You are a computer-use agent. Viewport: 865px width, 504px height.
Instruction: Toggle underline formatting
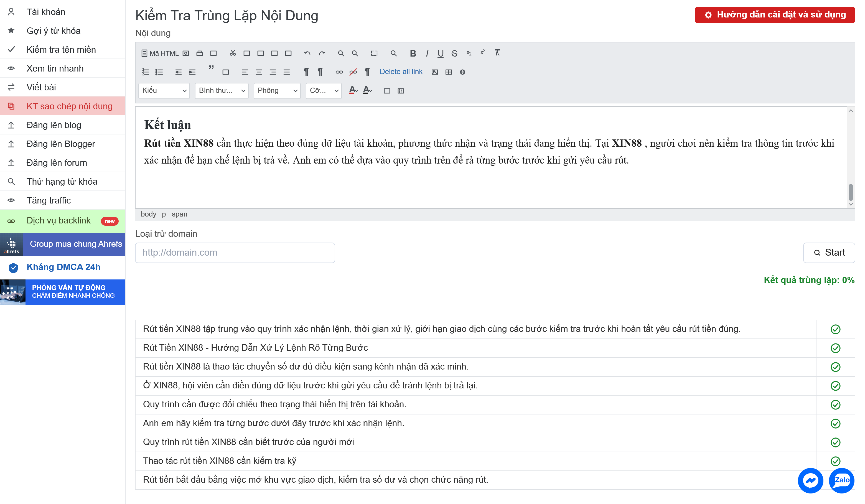(440, 53)
